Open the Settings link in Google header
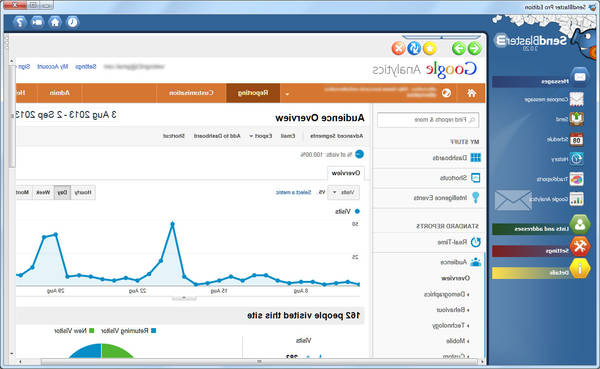 pyautogui.click(x=86, y=67)
